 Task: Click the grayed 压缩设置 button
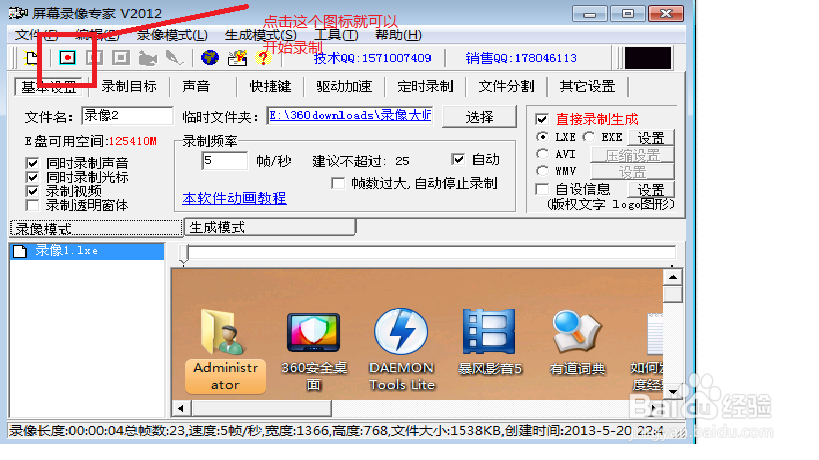633,155
